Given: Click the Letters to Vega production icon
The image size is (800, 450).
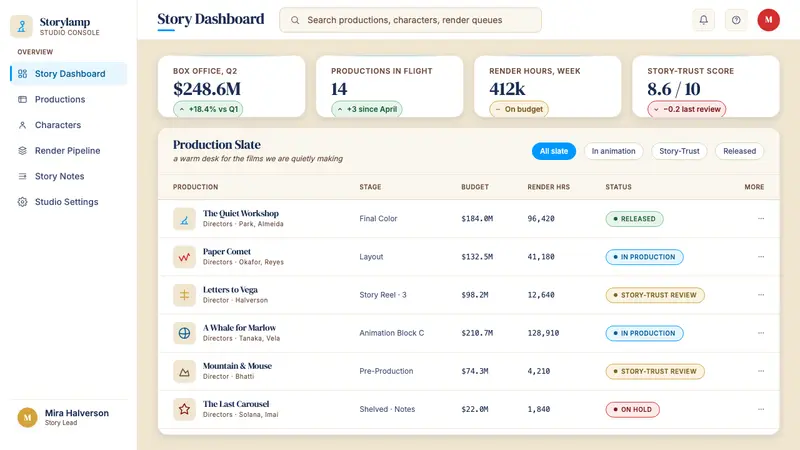Looking at the screenshot, I should [184, 295].
